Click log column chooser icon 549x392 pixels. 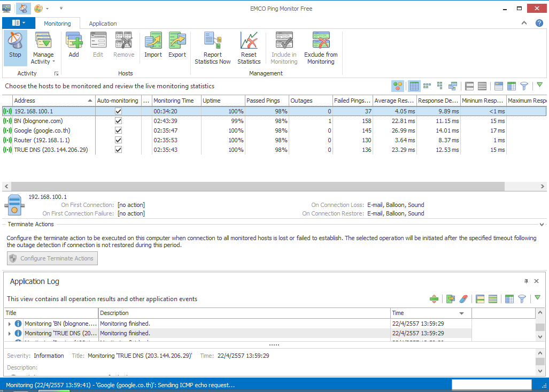[x=509, y=299]
